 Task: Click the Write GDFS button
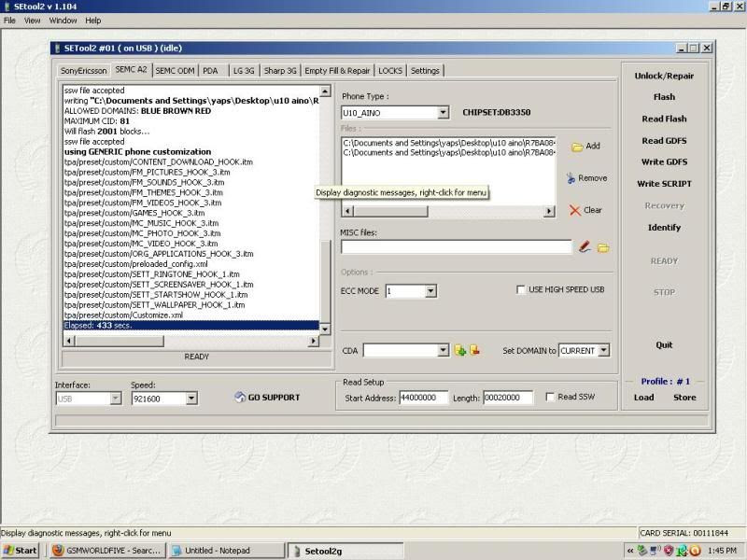[x=664, y=162]
